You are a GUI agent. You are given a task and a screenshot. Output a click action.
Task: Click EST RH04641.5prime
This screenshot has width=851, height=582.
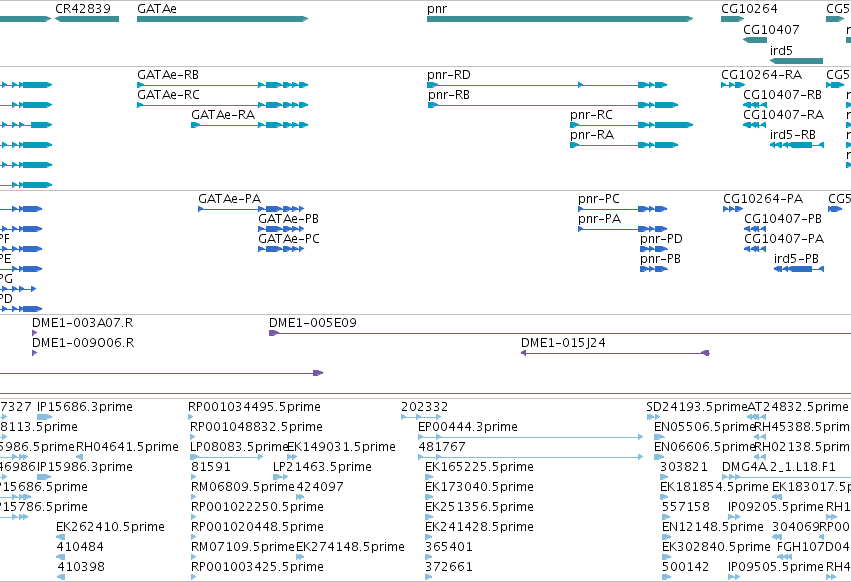[x=127, y=447]
